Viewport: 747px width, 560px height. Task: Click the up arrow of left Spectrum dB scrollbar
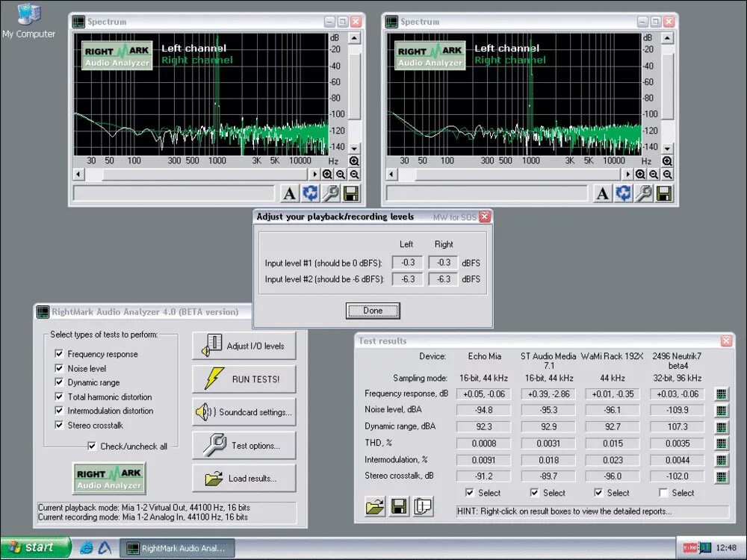[x=354, y=38]
